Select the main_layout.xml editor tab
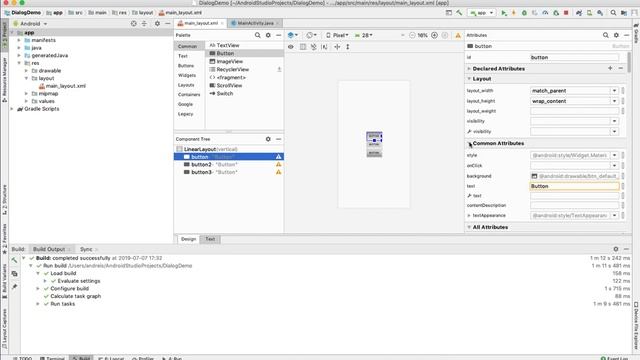The width and height of the screenshot is (640, 360). click(201, 23)
